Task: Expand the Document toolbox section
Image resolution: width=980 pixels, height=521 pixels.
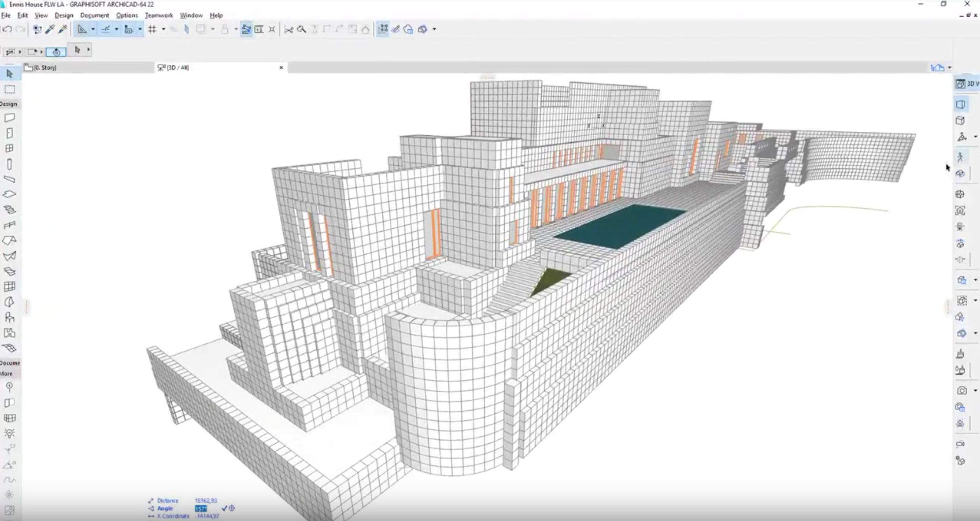Action: point(10,363)
